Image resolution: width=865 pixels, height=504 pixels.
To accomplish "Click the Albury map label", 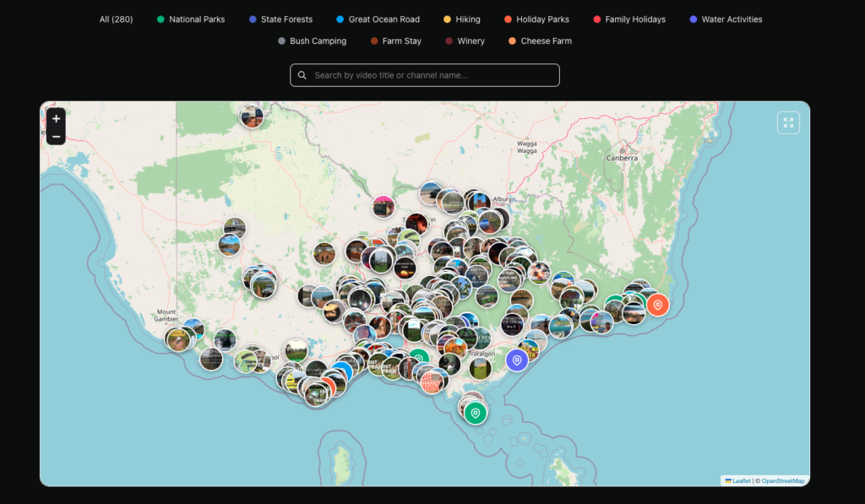I will click(x=503, y=199).
